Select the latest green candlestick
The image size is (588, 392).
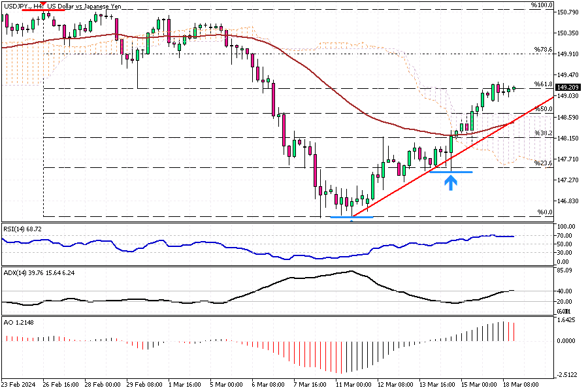pos(513,88)
